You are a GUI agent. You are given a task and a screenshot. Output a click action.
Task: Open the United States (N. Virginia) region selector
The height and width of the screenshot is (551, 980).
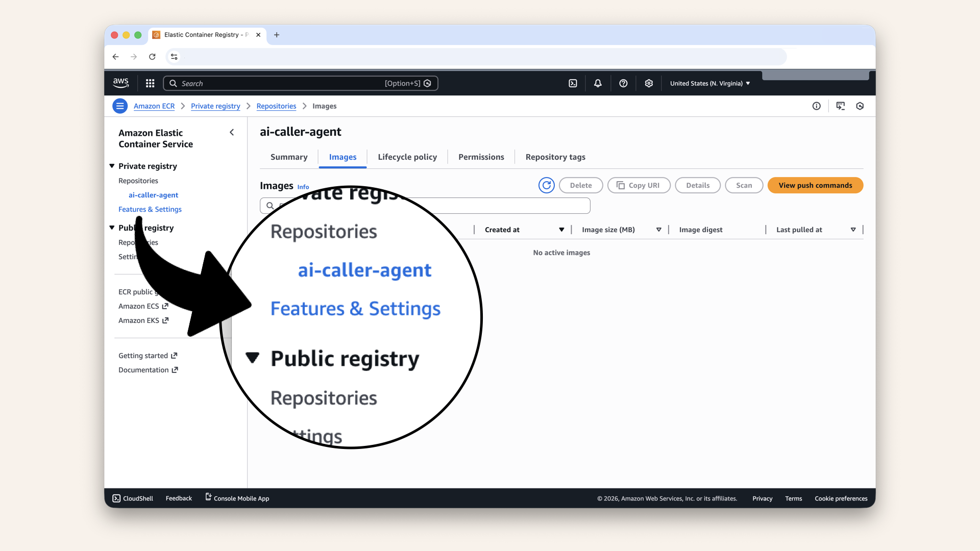pyautogui.click(x=709, y=83)
